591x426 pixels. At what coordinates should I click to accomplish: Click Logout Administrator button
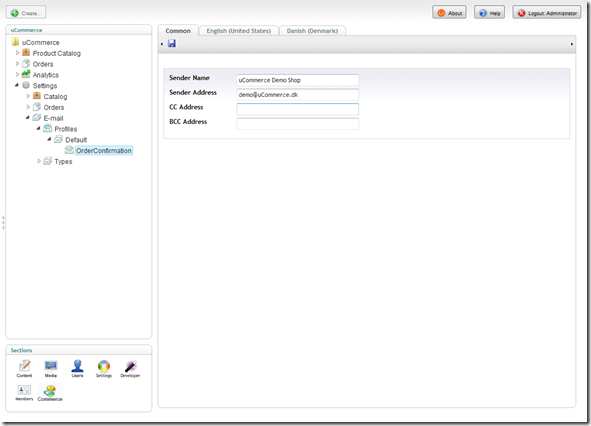547,13
